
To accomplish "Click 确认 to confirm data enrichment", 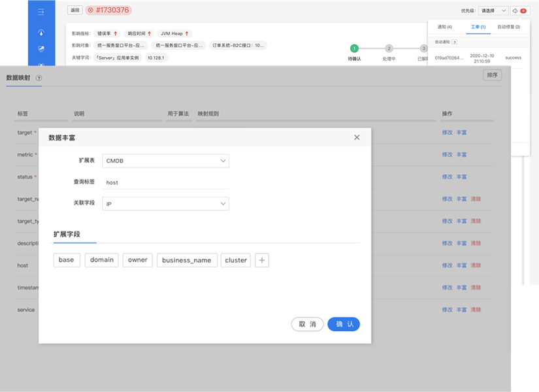I will tap(344, 324).
